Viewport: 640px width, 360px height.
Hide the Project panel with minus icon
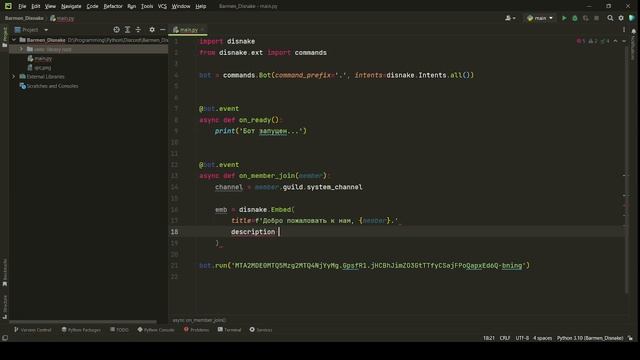162,30
